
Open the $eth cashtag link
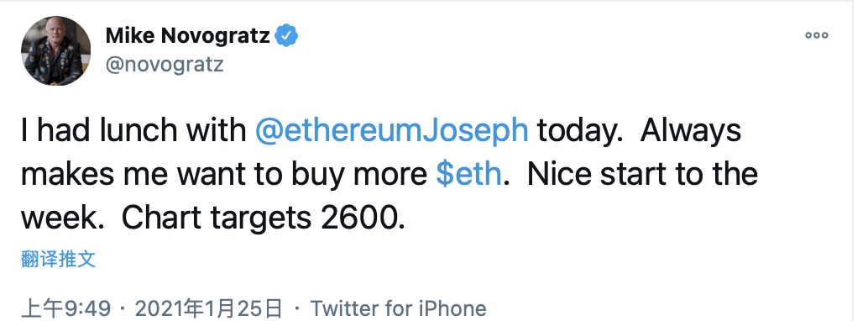468,174
